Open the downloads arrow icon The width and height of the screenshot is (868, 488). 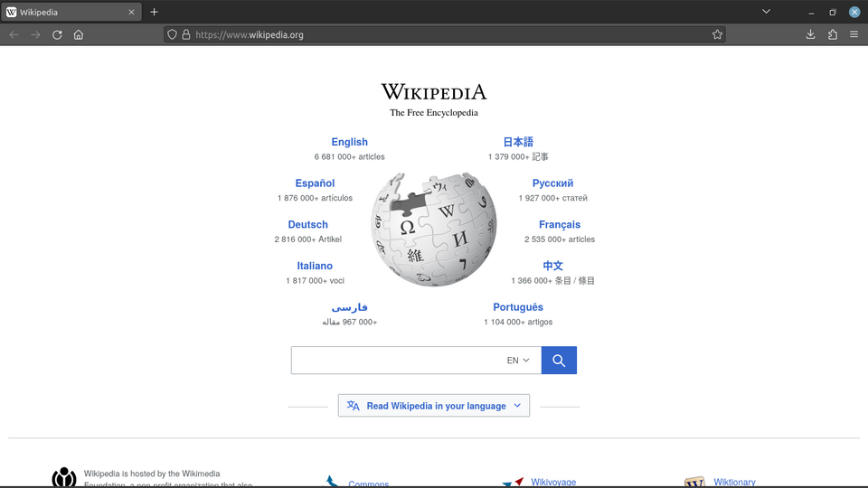point(810,34)
